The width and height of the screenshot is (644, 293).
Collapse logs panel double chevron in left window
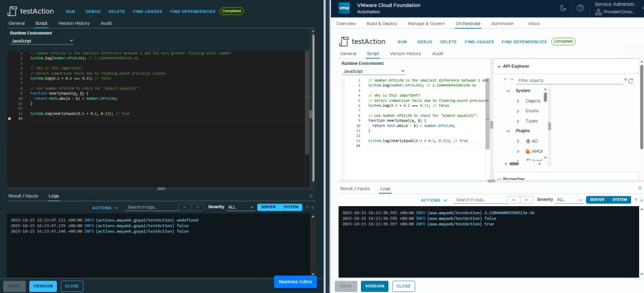pyautogui.click(x=311, y=196)
